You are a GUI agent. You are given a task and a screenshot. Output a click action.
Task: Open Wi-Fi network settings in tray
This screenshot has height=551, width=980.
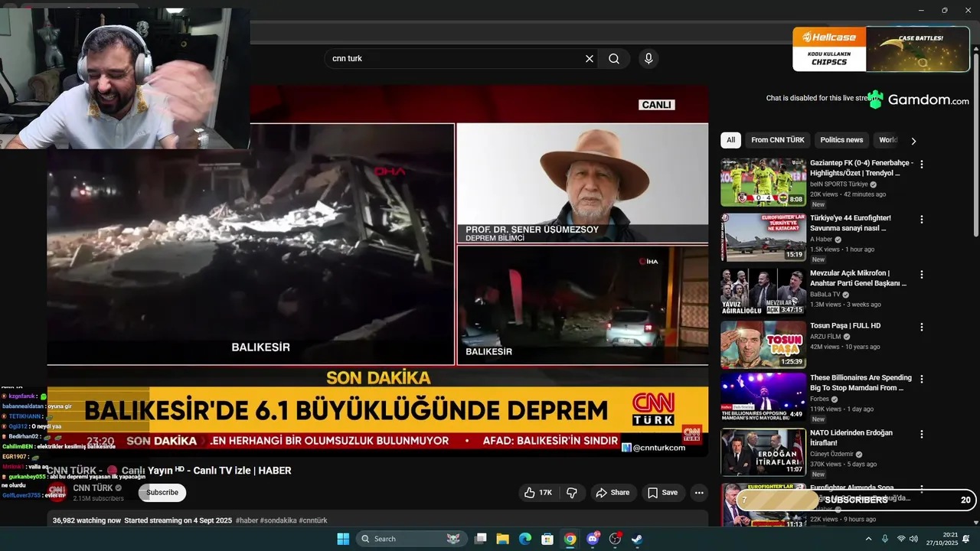(901, 539)
